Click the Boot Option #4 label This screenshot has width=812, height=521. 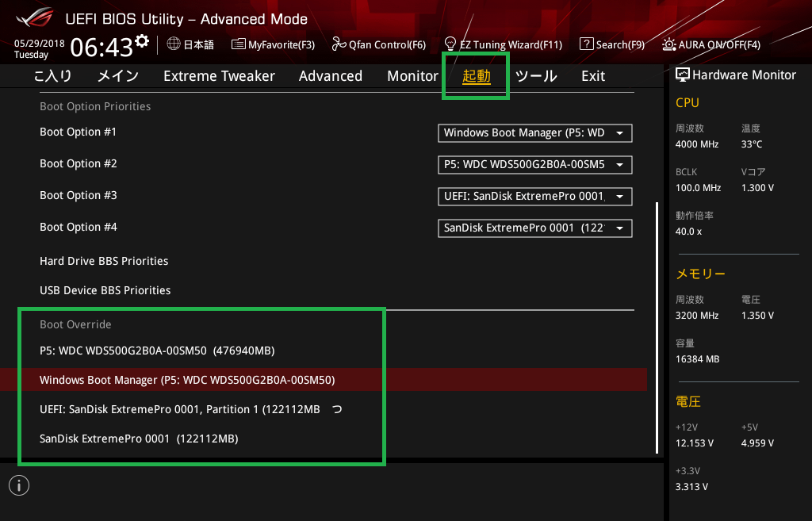pyautogui.click(x=79, y=227)
